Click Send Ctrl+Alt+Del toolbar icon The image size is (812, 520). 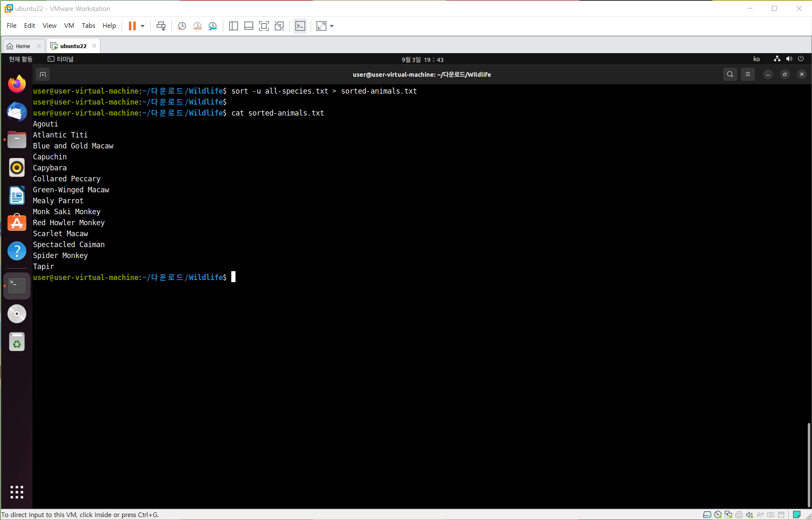coord(161,26)
